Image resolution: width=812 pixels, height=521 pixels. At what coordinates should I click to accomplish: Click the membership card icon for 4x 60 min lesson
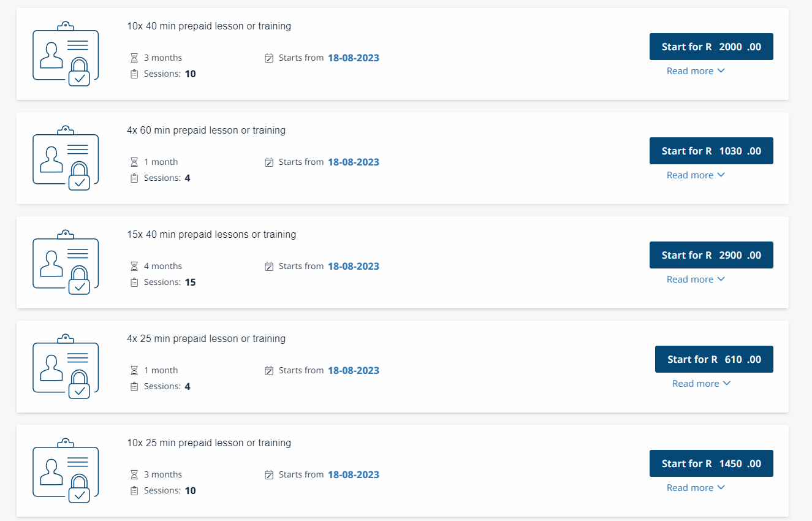pos(65,158)
